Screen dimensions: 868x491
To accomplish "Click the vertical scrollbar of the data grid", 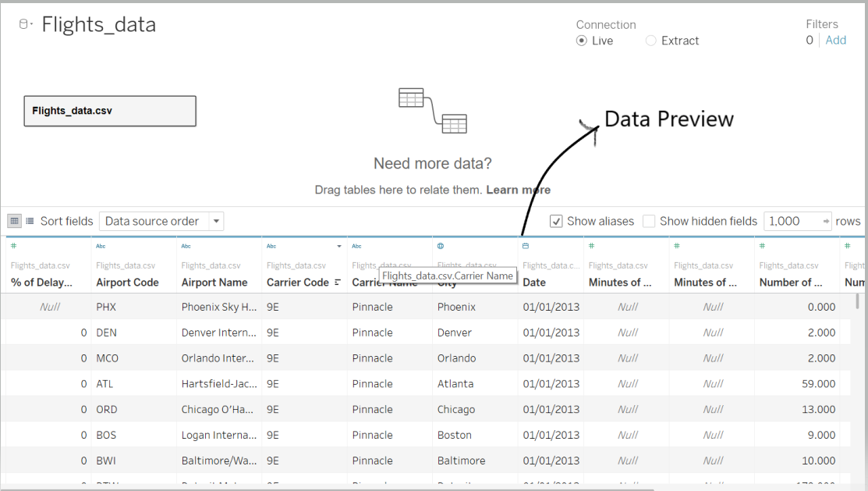I will tap(857, 301).
